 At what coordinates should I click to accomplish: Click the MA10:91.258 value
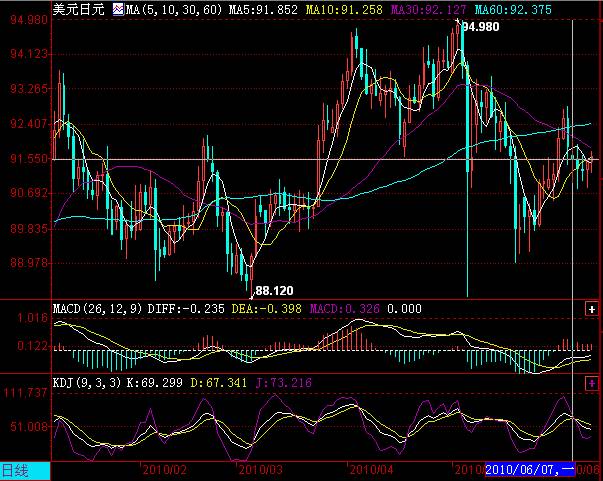(344, 9)
